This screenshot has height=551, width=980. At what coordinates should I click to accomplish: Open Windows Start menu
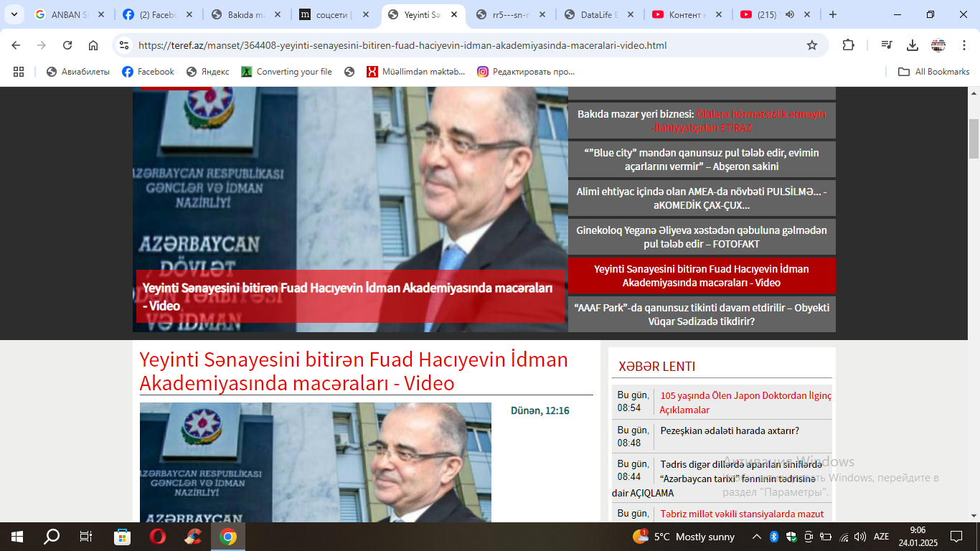(17, 537)
